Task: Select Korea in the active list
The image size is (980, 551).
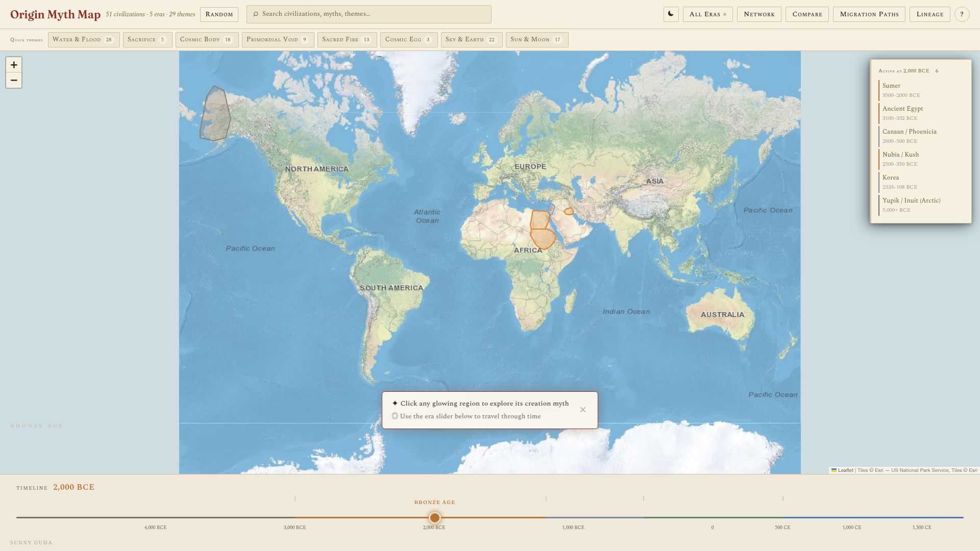Action: point(921,182)
